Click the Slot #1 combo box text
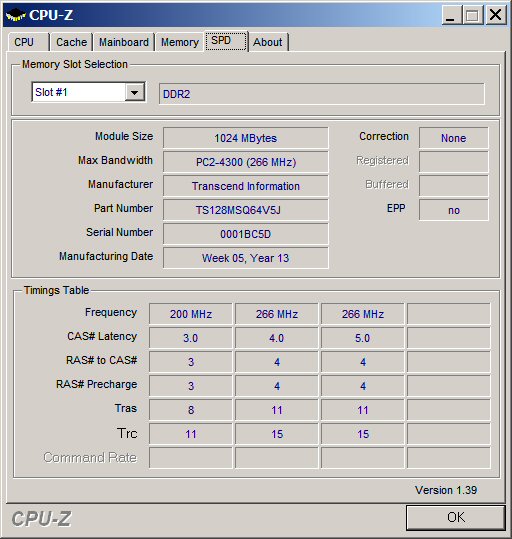 tap(51, 92)
